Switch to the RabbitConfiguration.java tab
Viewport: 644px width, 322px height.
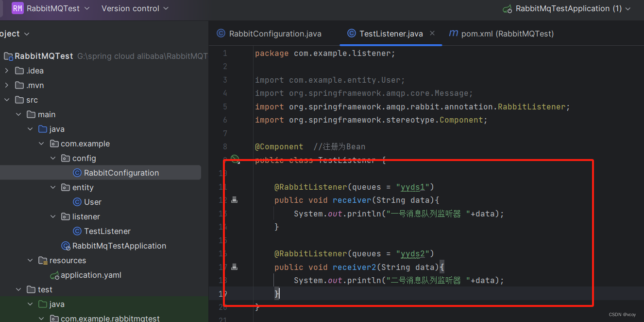pos(275,34)
